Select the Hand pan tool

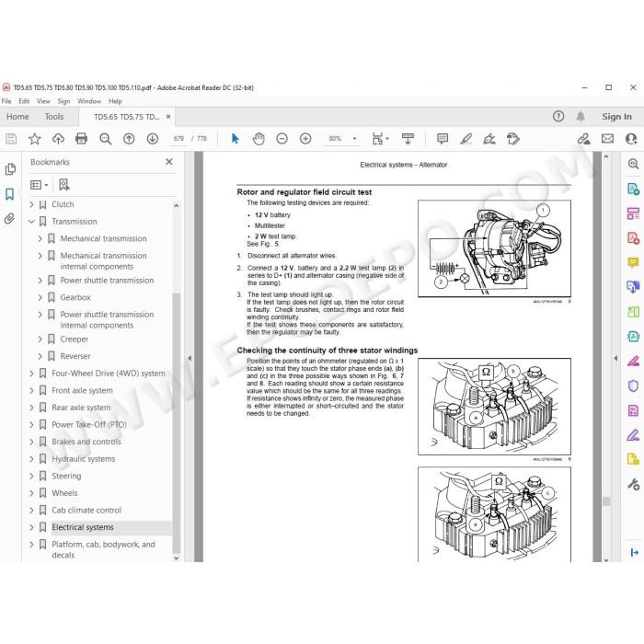pyautogui.click(x=259, y=139)
